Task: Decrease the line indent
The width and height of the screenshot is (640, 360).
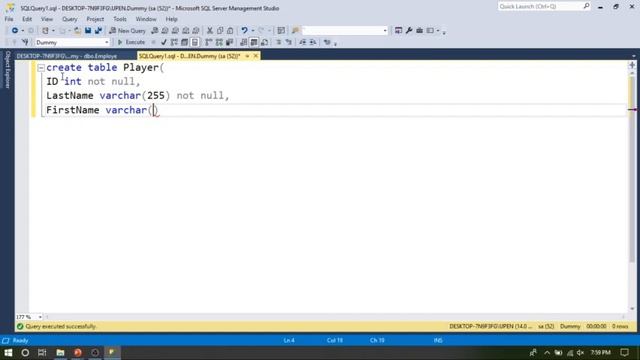Action: [302, 42]
